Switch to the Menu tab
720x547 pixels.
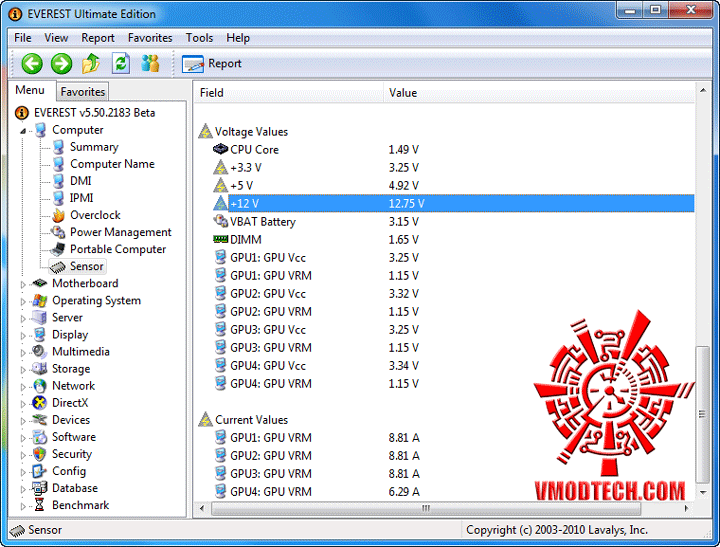point(30,90)
